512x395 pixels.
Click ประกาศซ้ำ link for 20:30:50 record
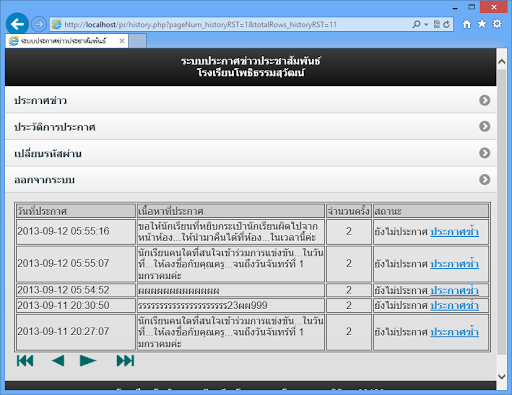[x=454, y=305]
